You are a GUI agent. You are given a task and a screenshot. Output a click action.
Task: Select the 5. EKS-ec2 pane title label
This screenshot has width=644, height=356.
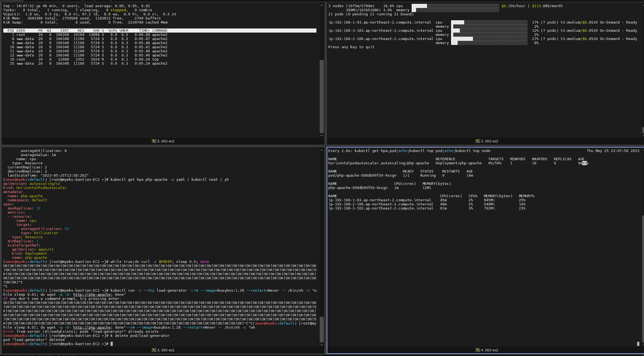(x=166, y=141)
